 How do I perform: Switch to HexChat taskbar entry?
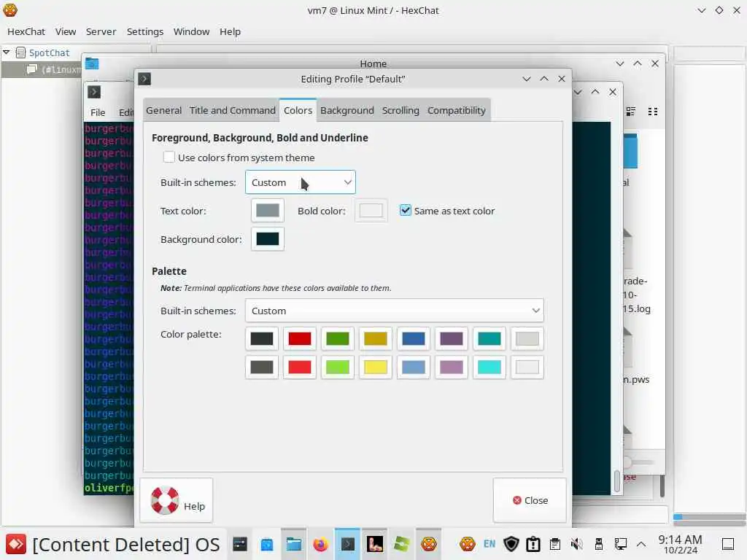point(429,544)
